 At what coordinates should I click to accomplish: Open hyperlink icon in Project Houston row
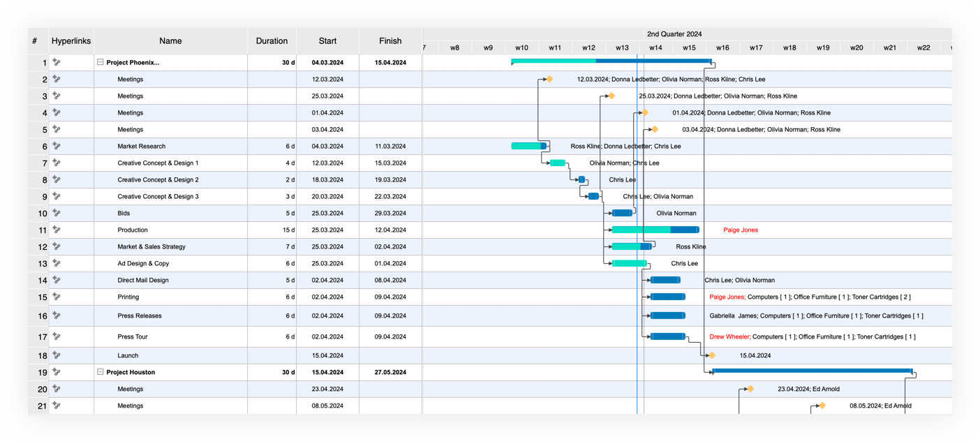coord(57,372)
